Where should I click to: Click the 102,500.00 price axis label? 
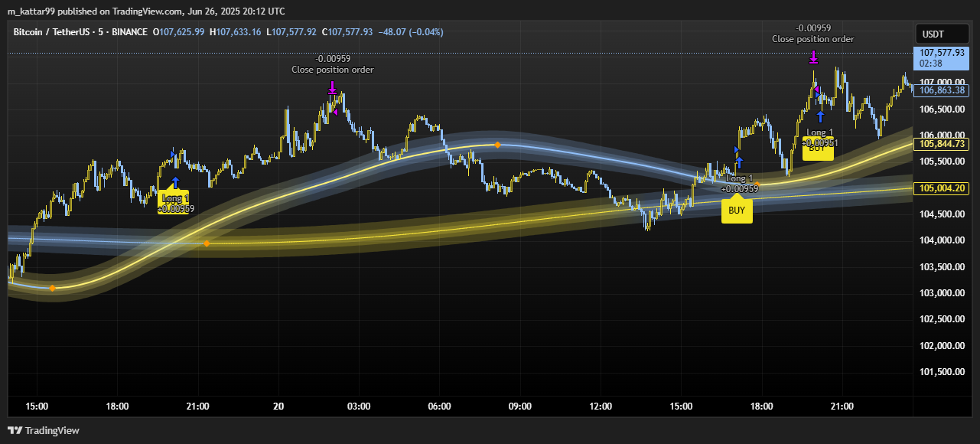942,320
